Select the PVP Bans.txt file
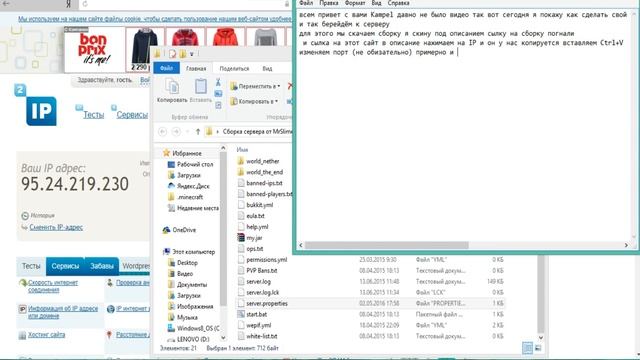The height and width of the screenshot is (360, 640). click(262, 271)
